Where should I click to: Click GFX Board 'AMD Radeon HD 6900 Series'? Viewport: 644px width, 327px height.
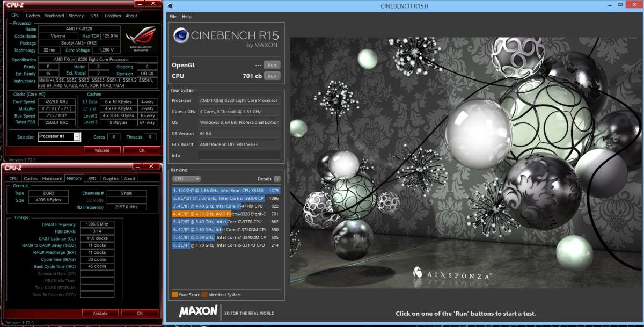click(239, 144)
